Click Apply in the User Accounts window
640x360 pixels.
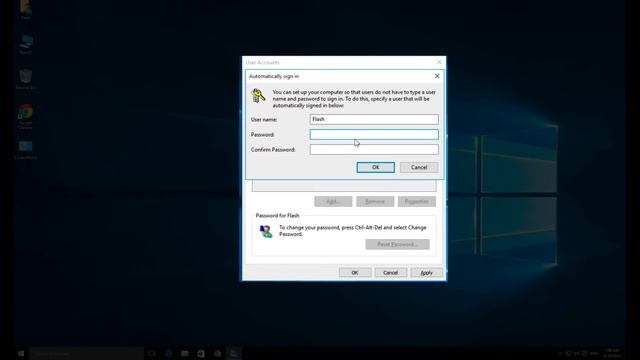[427, 273]
